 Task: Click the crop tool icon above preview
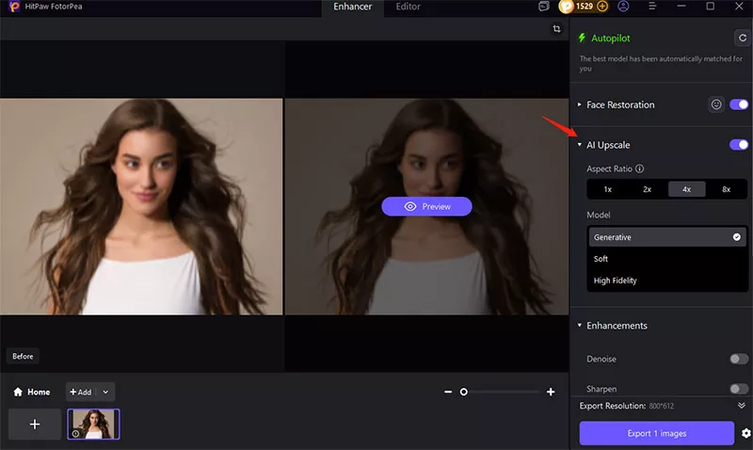(x=557, y=29)
